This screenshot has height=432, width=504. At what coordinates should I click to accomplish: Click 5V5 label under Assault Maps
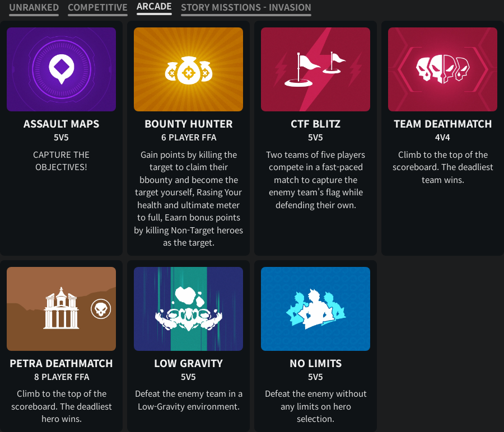pyautogui.click(x=61, y=138)
